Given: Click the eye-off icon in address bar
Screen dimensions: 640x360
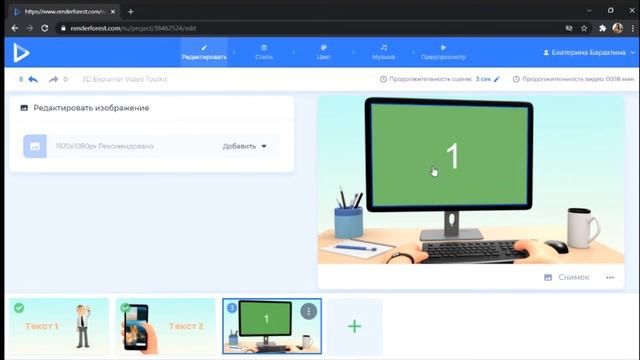Looking at the screenshot, I should point(569,28).
